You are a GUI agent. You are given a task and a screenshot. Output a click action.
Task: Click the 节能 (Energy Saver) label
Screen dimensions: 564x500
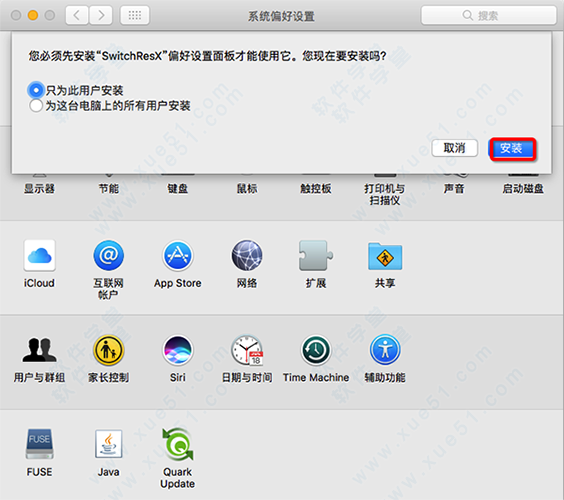pyautogui.click(x=108, y=188)
